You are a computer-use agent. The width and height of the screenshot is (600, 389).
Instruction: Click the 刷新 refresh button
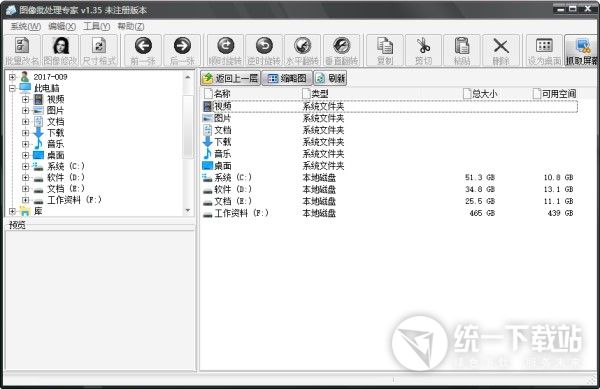[331, 78]
